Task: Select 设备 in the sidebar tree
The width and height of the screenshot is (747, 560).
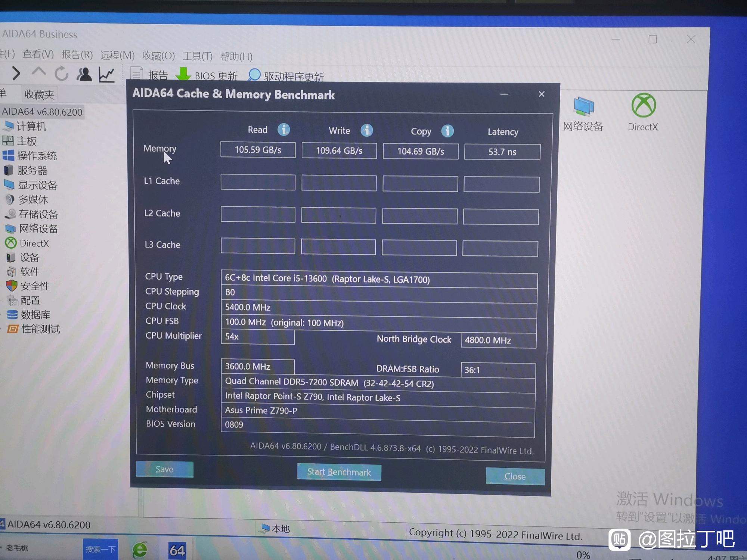Action: coord(23,258)
